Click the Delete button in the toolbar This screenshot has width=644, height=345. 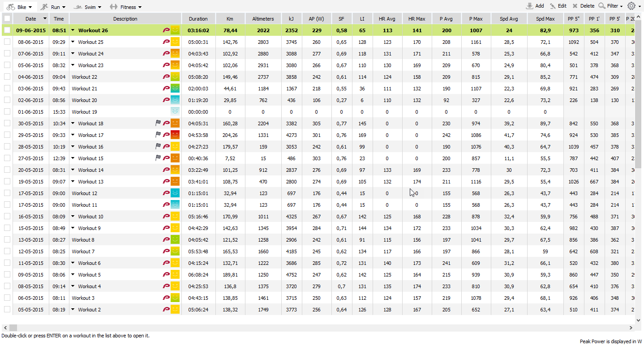pos(583,6)
